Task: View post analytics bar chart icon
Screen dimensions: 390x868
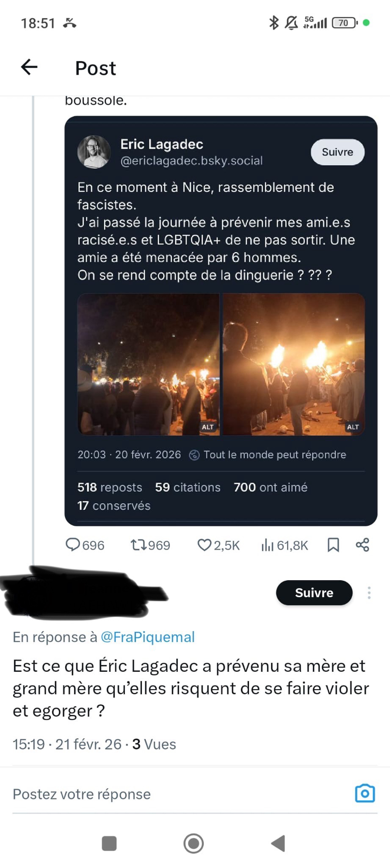Action: [x=267, y=545]
